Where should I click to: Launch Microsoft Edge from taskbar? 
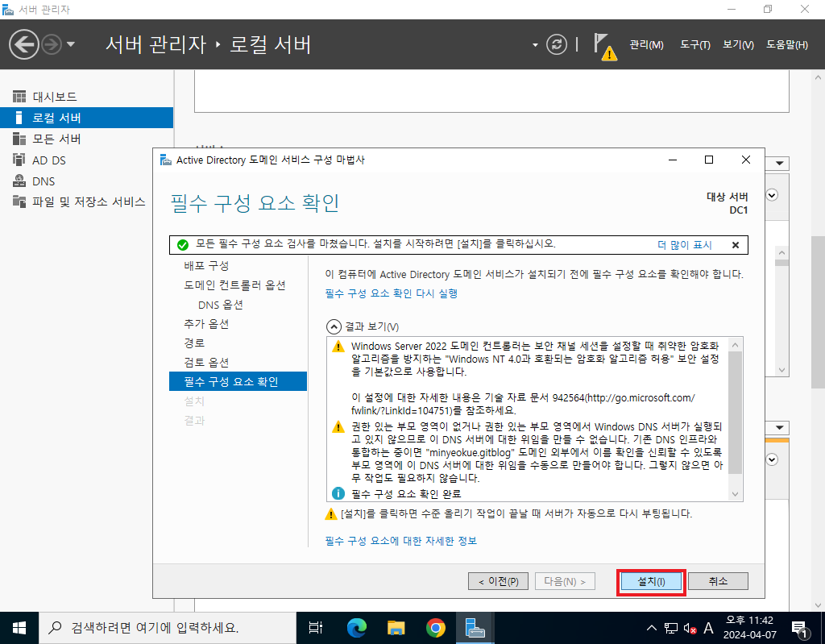click(x=356, y=628)
